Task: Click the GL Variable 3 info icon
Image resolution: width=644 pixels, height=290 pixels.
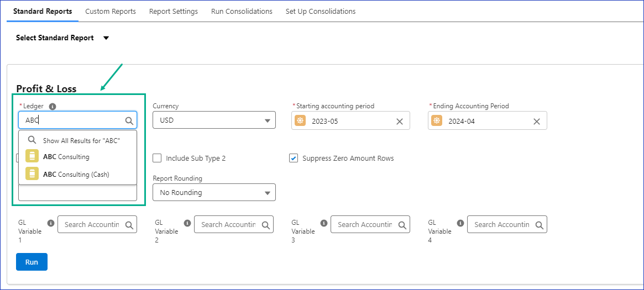Action: click(x=324, y=223)
